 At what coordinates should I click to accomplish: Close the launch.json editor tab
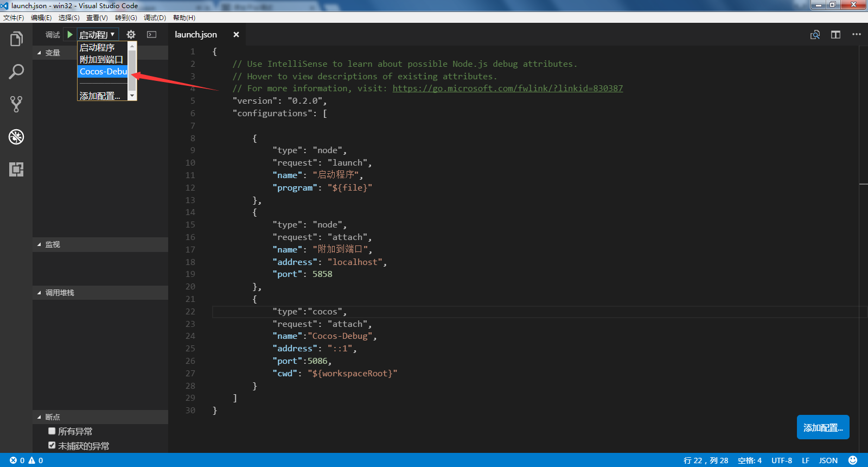pos(236,34)
